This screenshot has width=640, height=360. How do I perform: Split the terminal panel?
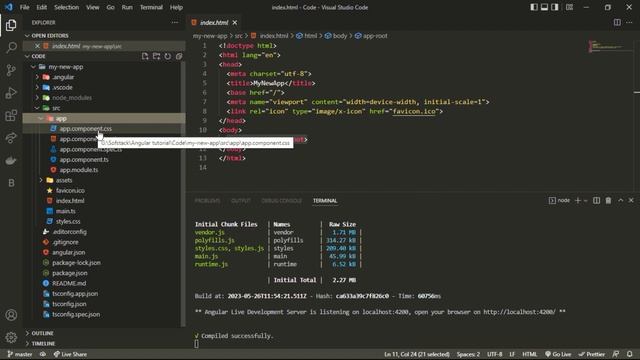pyautogui.click(x=596, y=200)
